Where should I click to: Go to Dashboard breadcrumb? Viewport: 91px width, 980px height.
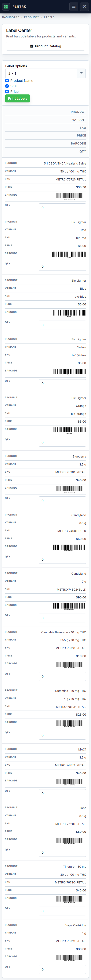tap(11, 17)
